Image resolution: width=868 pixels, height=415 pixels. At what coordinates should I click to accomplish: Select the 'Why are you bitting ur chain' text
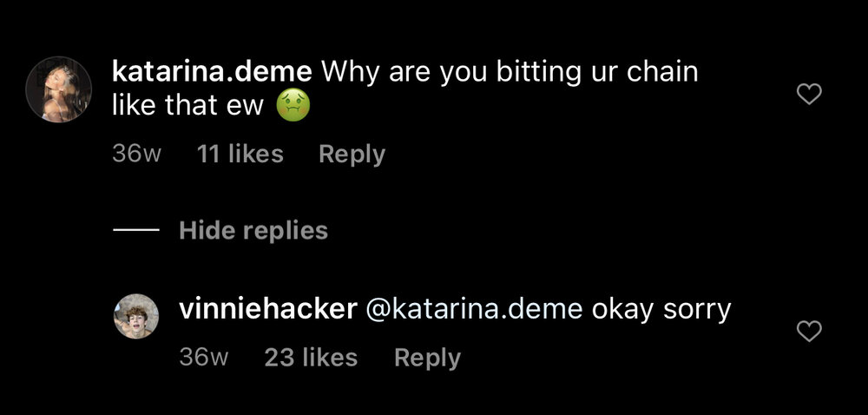510,73
